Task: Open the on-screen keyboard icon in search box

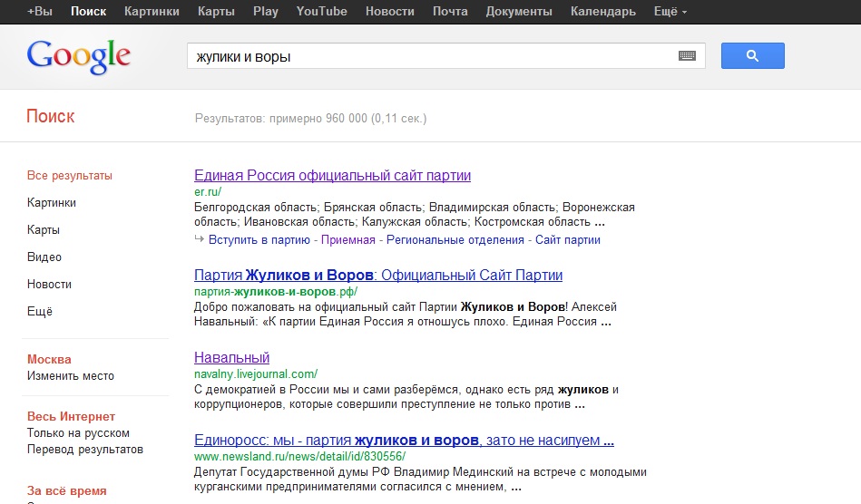Action: 687,55
